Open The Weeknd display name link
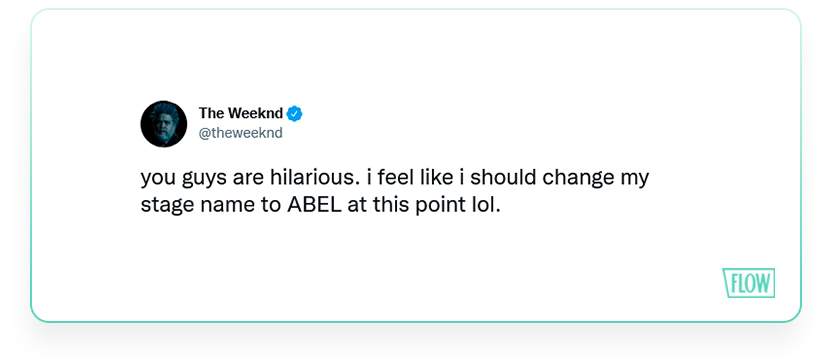Viewport: 830px width, 362px height. coord(241,113)
